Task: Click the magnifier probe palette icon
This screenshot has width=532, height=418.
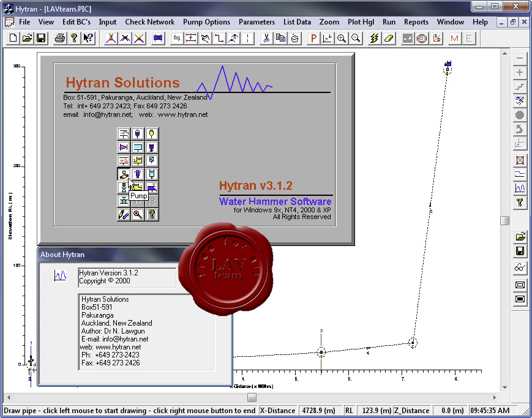Action: 138,215
